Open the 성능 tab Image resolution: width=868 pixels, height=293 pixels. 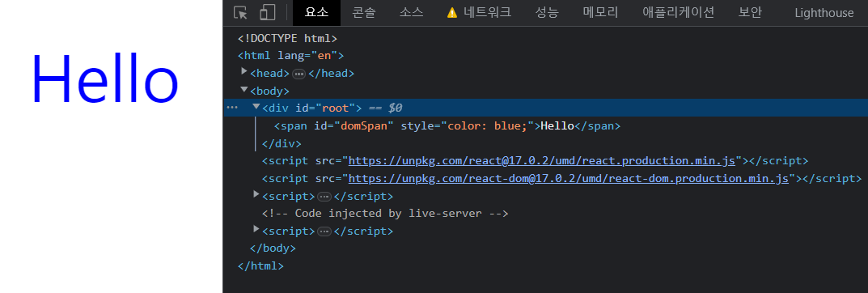pos(547,13)
